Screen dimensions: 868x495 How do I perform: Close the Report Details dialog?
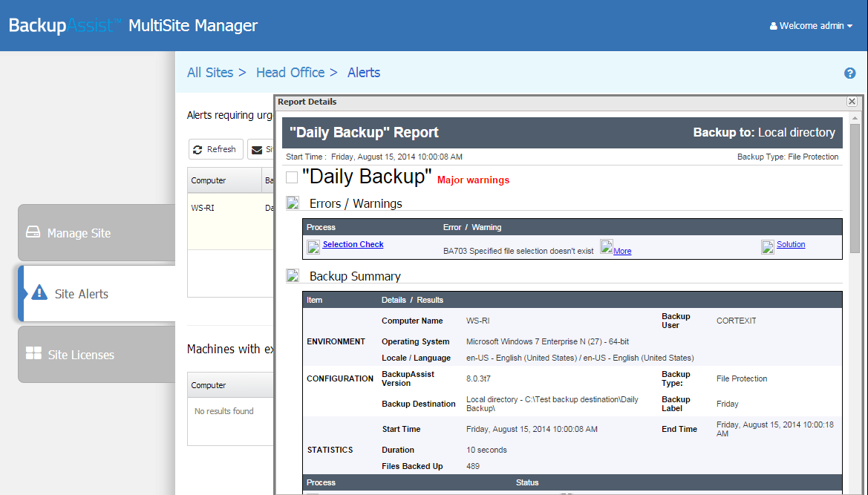(852, 101)
